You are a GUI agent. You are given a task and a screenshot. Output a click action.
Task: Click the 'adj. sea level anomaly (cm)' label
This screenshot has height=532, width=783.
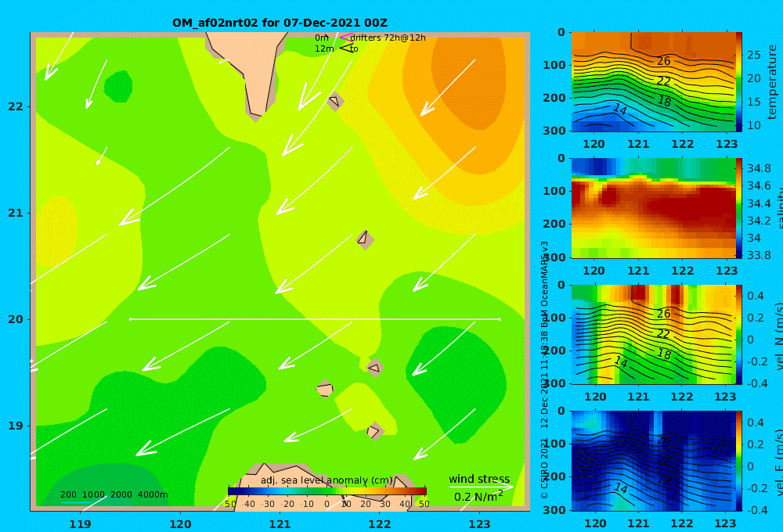point(327,480)
